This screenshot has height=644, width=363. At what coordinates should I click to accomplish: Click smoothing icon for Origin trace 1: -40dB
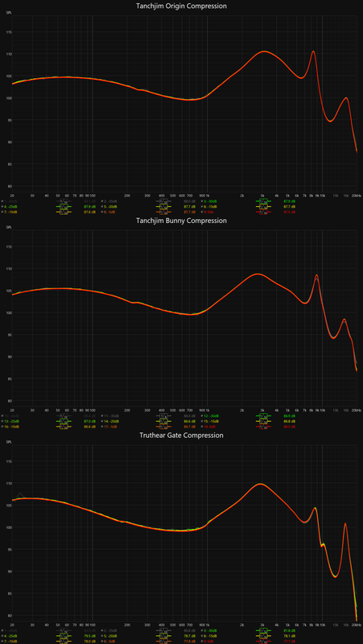click(64, 200)
